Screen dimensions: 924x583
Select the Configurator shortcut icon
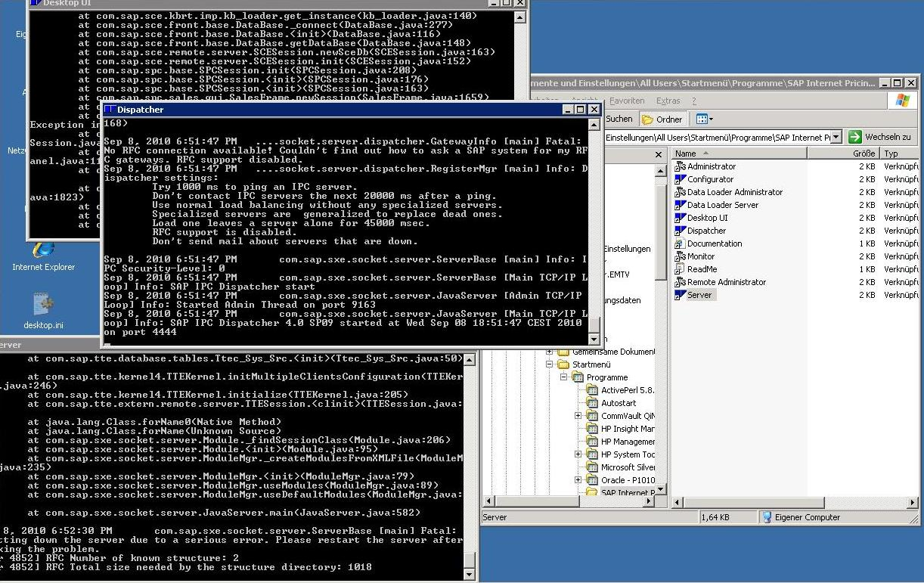point(680,179)
